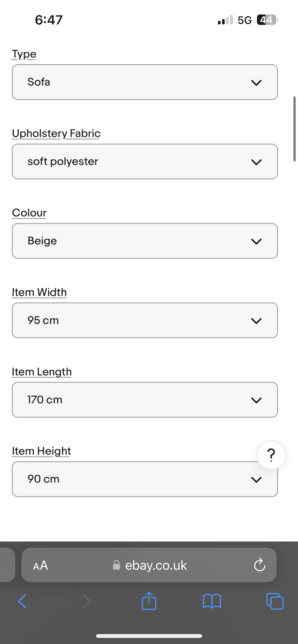Tap the Item Width label
Screen dimensions: 298x644
[39, 292]
